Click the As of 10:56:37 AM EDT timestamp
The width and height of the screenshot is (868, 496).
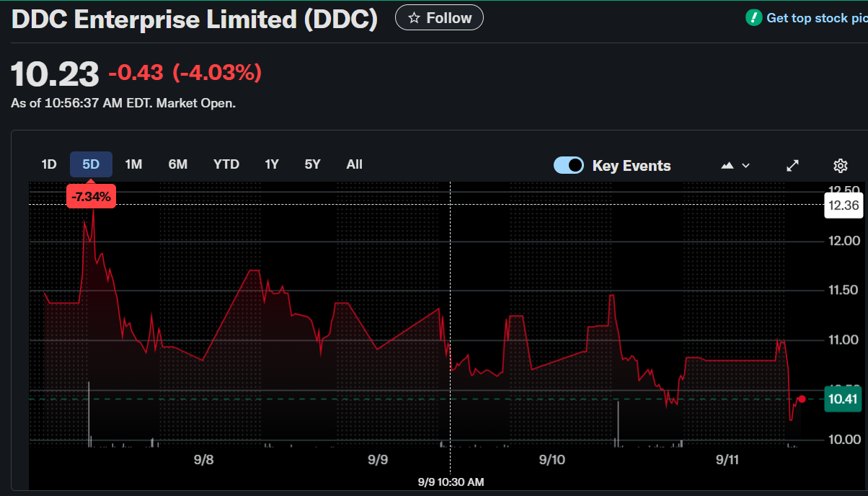point(123,103)
